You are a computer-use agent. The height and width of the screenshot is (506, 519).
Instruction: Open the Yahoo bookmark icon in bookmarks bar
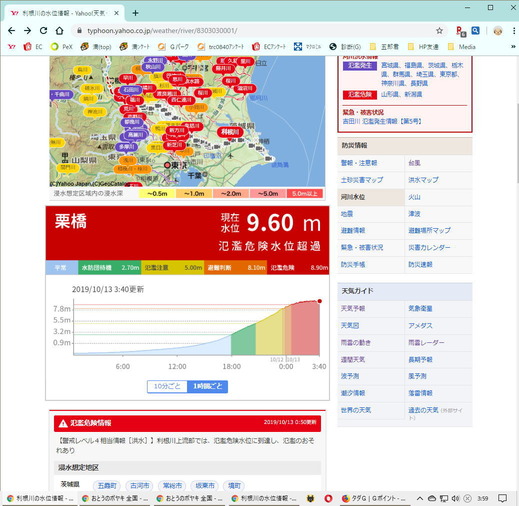coord(12,47)
